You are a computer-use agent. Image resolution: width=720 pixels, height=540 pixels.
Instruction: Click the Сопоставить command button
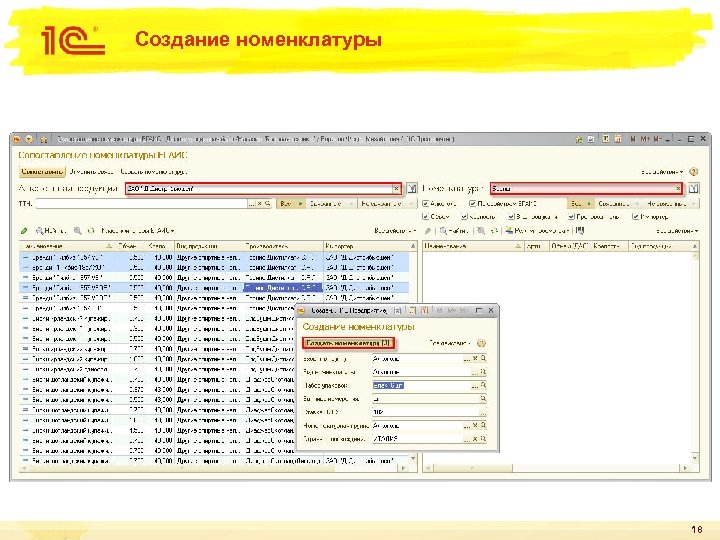(x=42, y=172)
